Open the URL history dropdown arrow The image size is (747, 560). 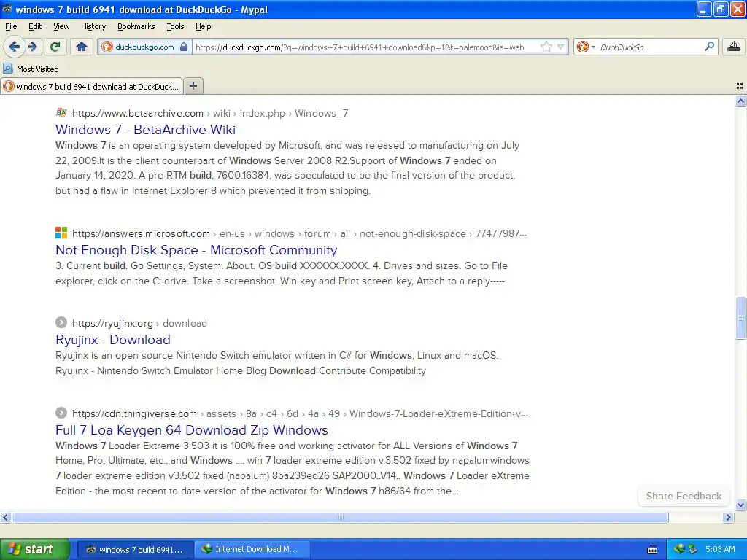(561, 47)
